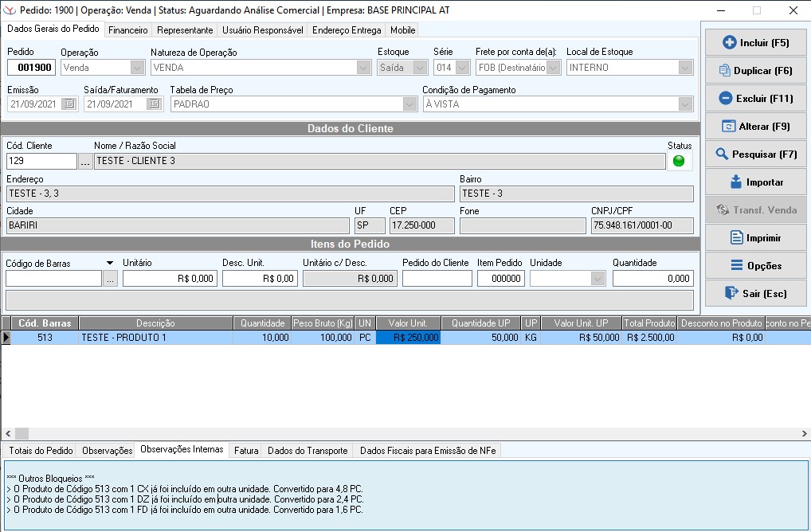Open the Opções hamburger menu button

point(754,266)
